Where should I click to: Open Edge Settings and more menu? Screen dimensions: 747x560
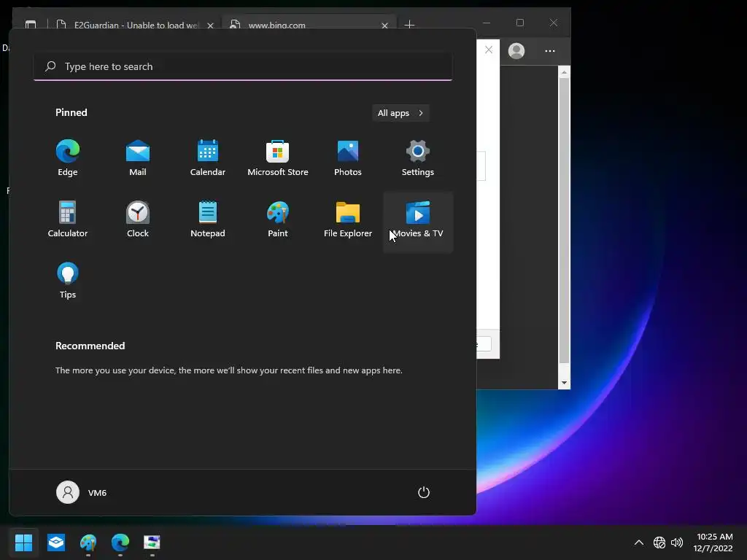[550, 51]
